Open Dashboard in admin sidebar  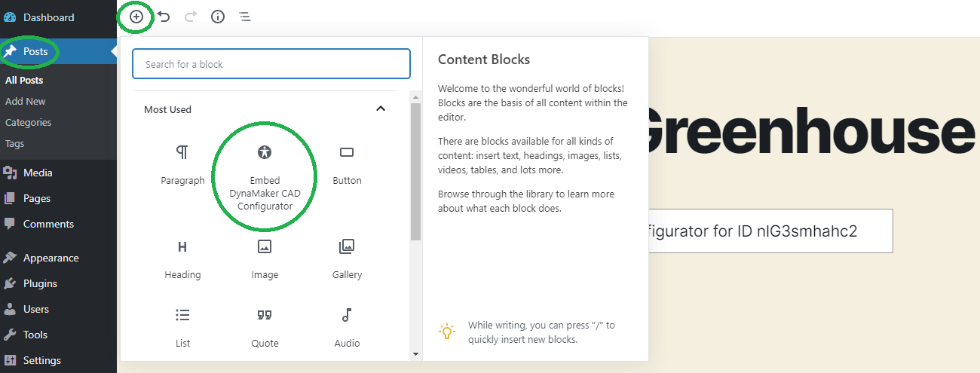click(58, 17)
